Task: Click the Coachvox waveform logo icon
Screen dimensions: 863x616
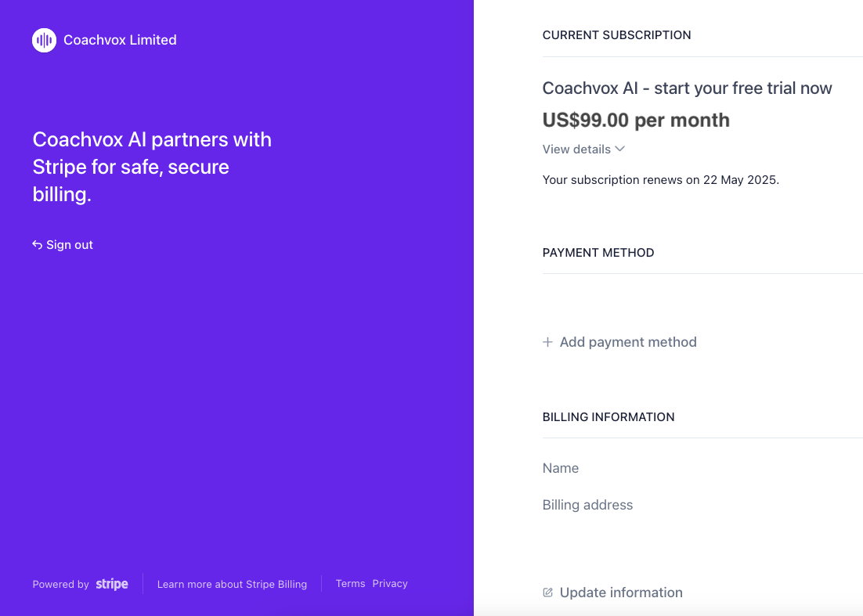Action: [x=44, y=40]
